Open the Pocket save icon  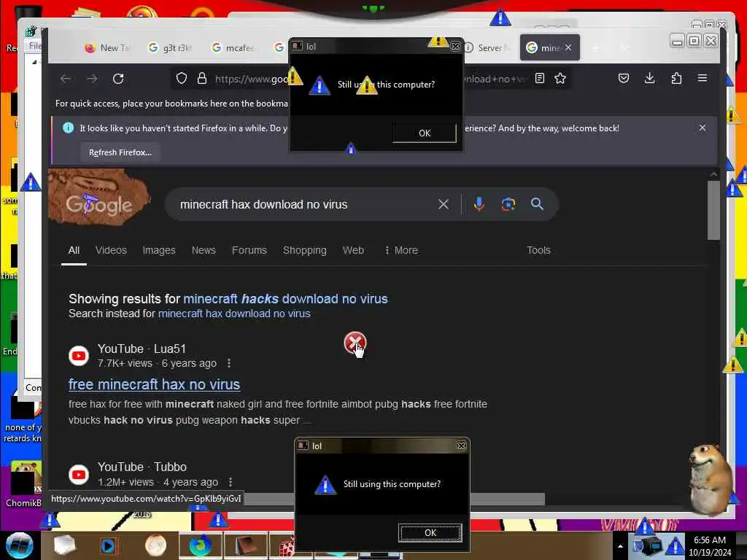624,79
